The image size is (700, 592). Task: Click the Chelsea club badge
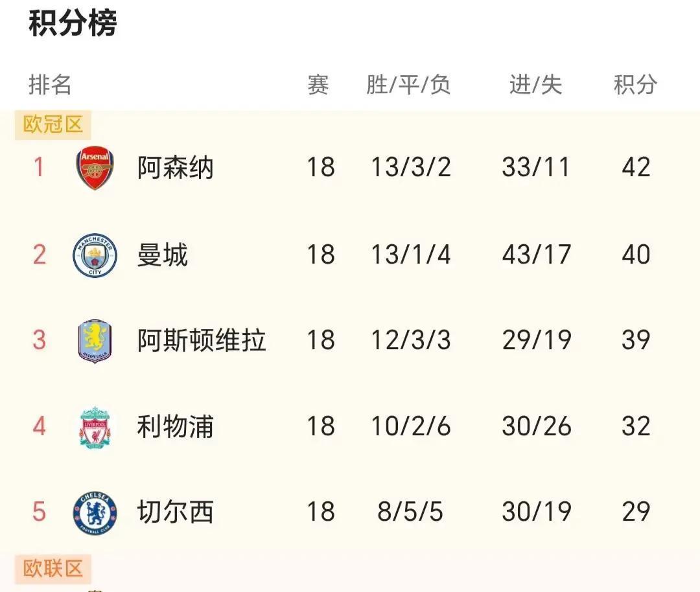coord(95,511)
